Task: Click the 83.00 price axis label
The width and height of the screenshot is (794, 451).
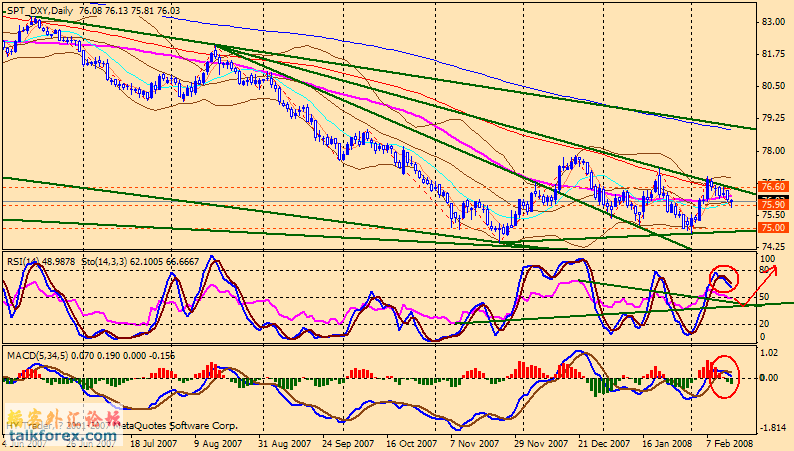Action: [773, 22]
